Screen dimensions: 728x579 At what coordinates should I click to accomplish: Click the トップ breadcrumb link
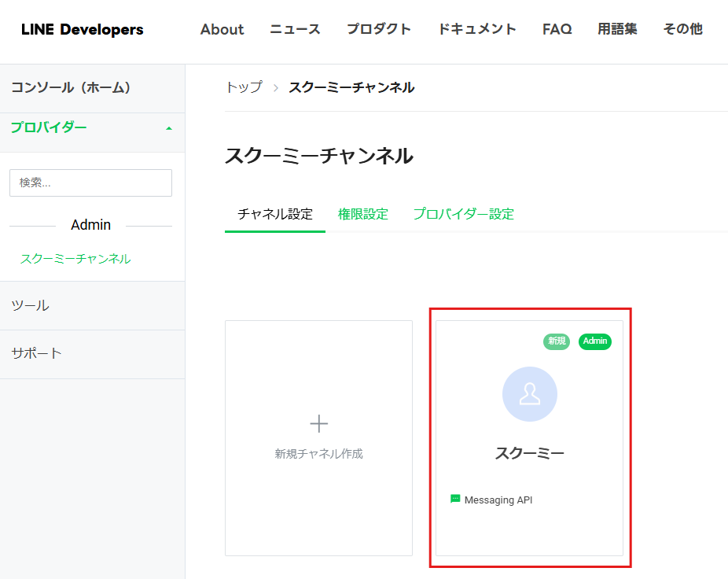tap(245, 87)
